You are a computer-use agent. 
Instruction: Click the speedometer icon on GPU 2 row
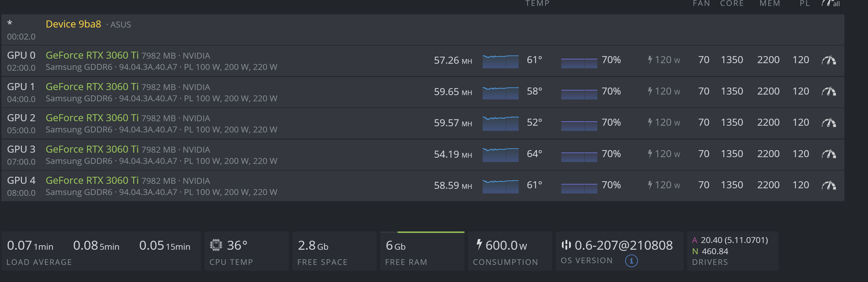tap(829, 123)
